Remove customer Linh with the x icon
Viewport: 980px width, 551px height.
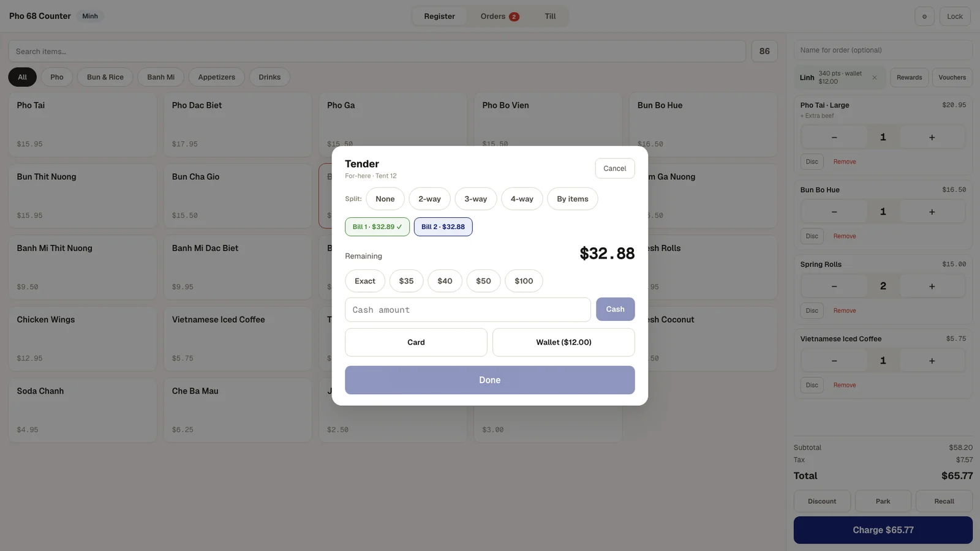click(875, 78)
